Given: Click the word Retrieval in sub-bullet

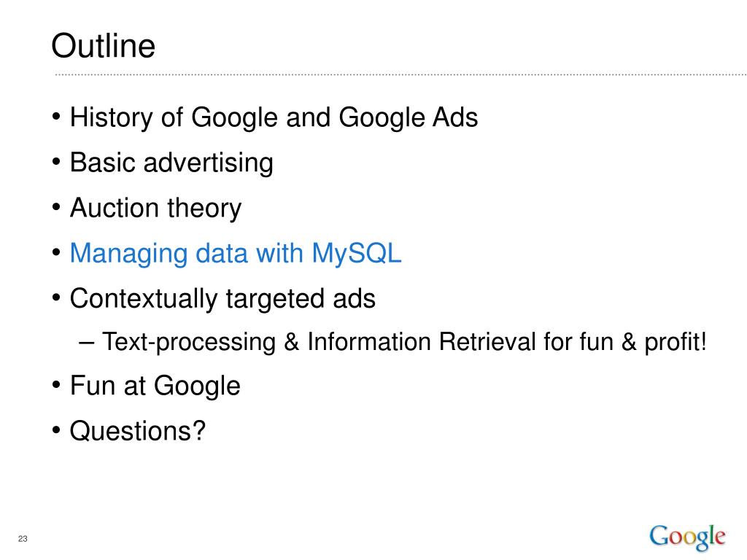Looking at the screenshot, I should pos(487,342).
